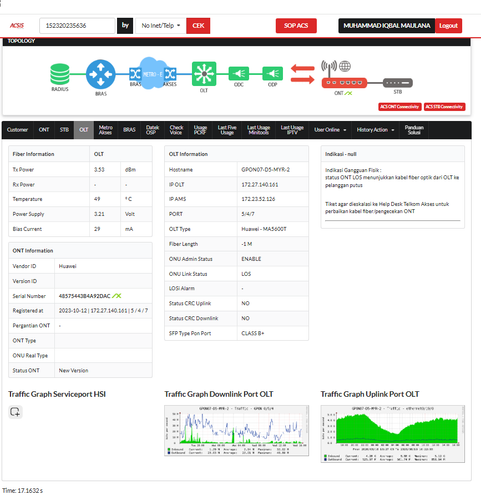The width and height of the screenshot is (481, 500).
Task: Click the red CEK button
Action: 198,26
